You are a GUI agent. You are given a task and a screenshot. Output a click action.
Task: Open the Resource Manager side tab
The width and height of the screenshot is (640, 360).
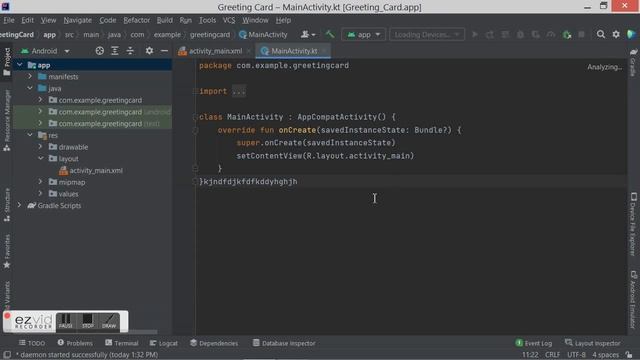7,120
